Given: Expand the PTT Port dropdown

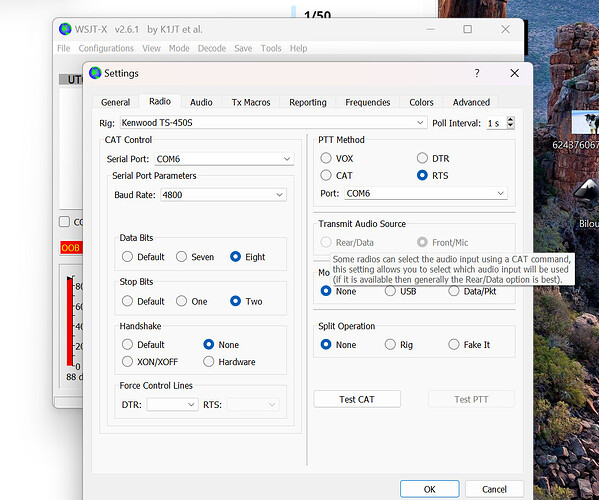Looking at the screenshot, I should click(x=500, y=193).
